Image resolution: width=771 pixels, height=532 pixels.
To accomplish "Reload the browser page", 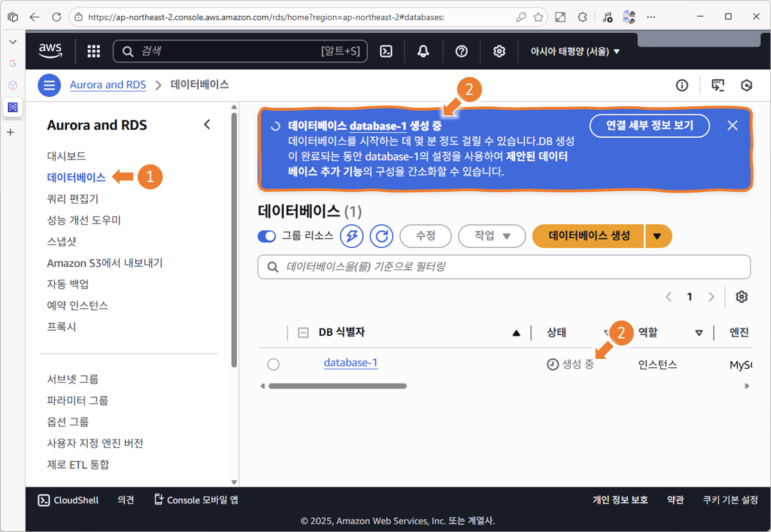I will 56,17.
